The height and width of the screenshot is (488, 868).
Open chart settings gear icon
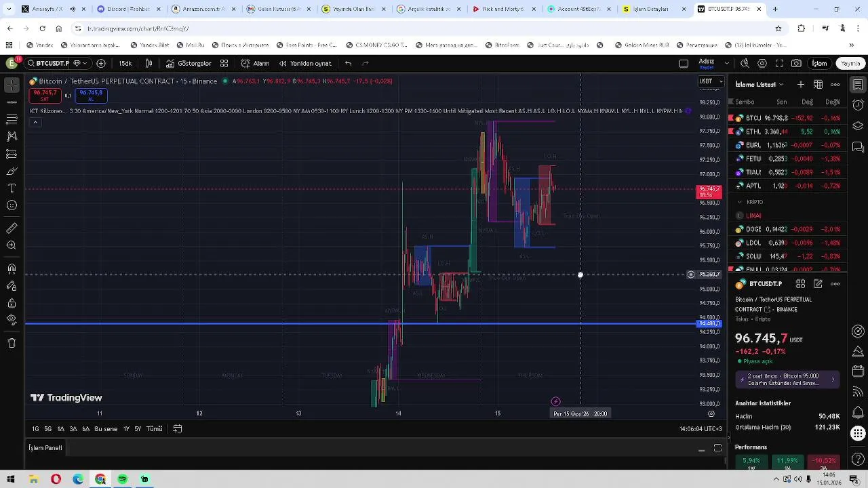(762, 63)
